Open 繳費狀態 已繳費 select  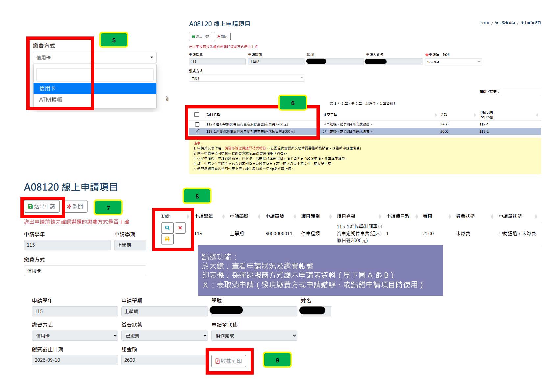point(164,336)
